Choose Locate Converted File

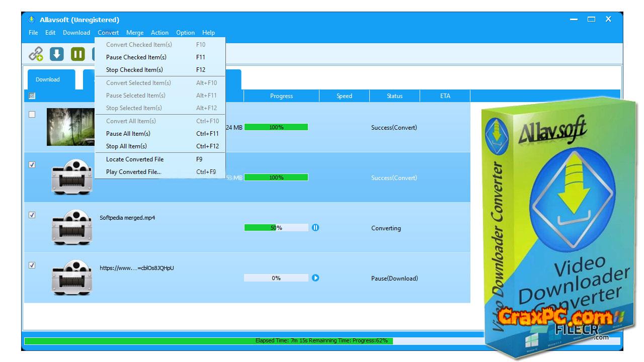(160, 159)
